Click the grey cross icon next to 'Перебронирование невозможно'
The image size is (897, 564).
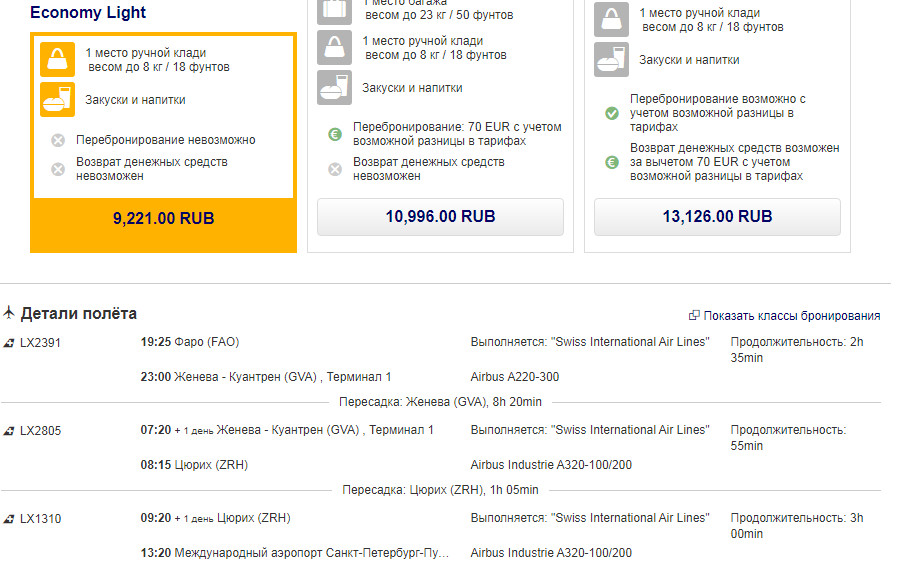(x=58, y=140)
